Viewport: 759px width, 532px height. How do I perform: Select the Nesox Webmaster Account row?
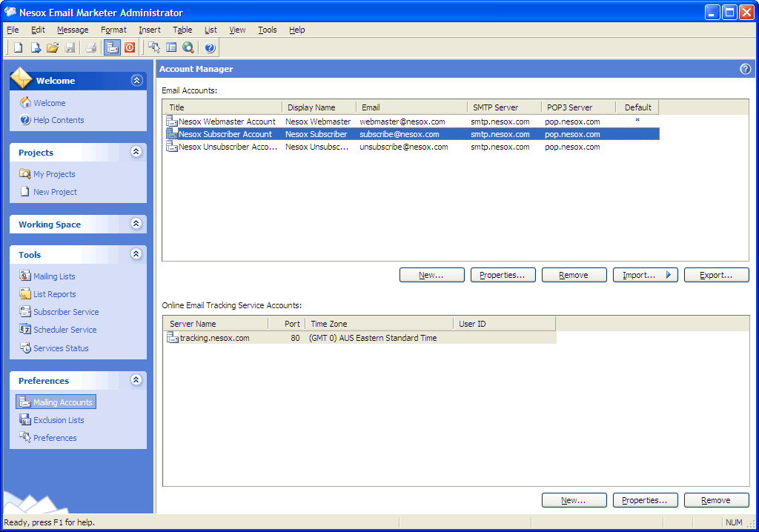pyautogui.click(x=412, y=121)
